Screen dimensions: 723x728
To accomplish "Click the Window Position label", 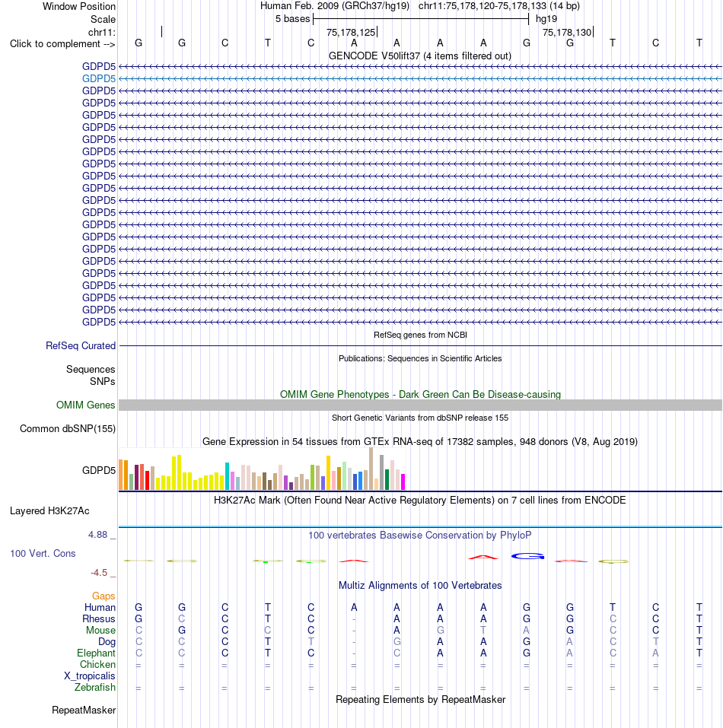I will [x=79, y=7].
